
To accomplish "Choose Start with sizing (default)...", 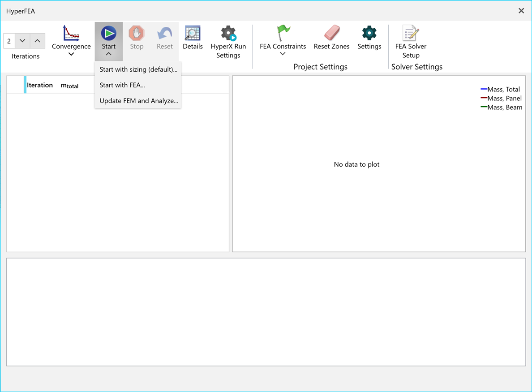I will (138, 69).
